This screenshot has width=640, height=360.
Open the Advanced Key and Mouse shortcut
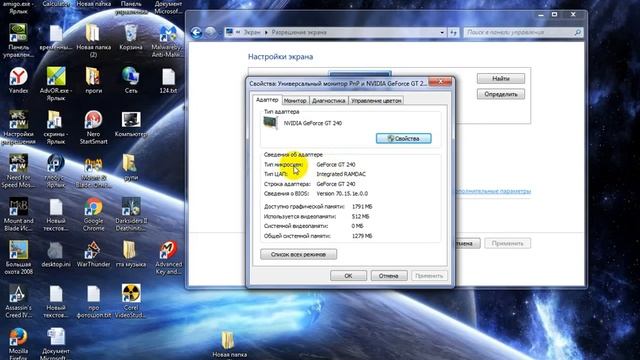tap(168, 257)
